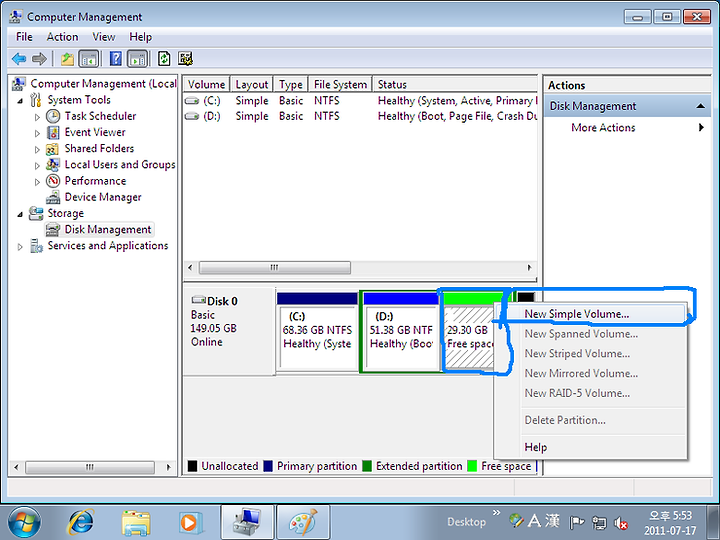The height and width of the screenshot is (540, 720).
Task: Click the volume list scroll right arrow
Action: (x=529, y=267)
